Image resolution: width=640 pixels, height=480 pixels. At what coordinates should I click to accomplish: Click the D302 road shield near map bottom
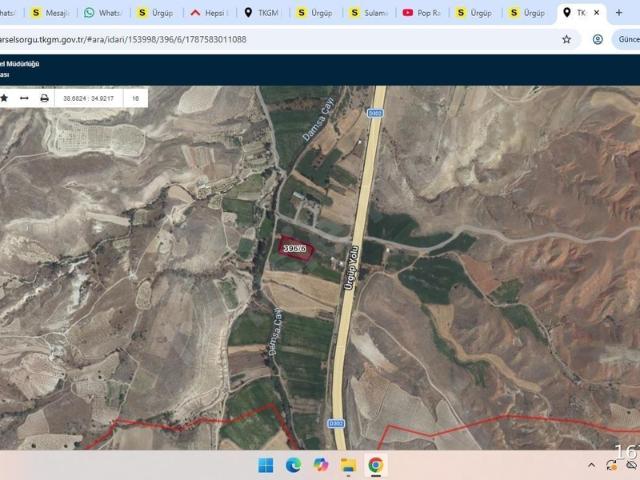click(x=336, y=424)
